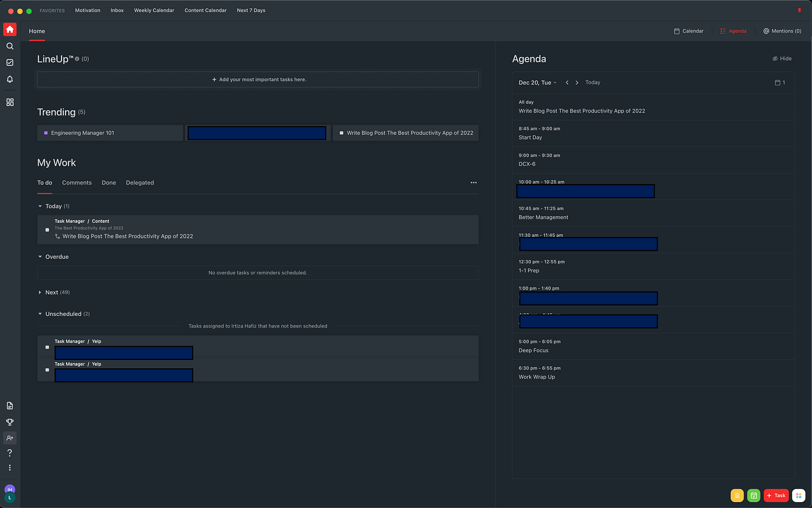Image resolution: width=812 pixels, height=508 pixels.
Task: Click status square on Engineering Manager 101
Action: click(46, 133)
